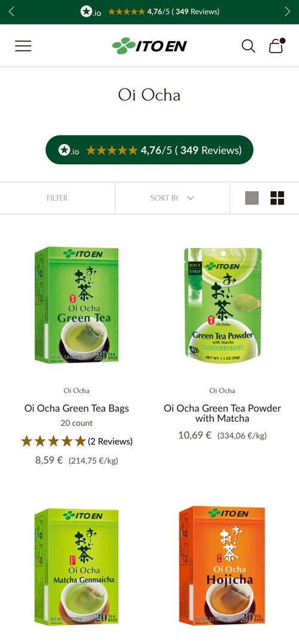Switch to single-column view layout
This screenshot has width=299, height=644.
(252, 198)
